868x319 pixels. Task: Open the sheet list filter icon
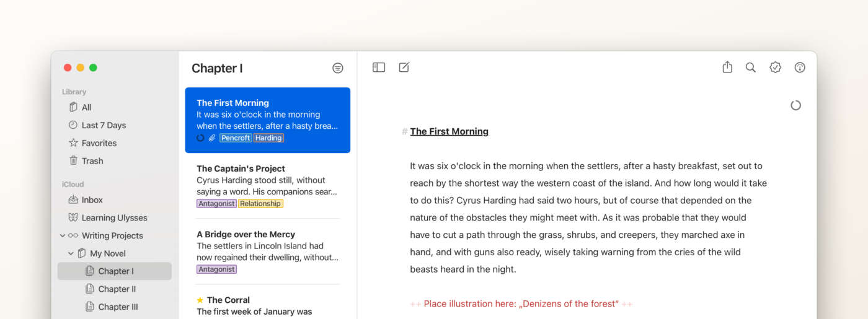tap(337, 68)
